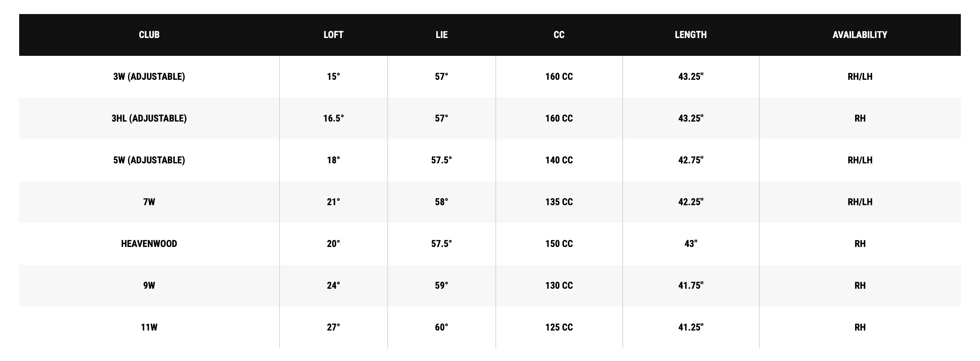The width and height of the screenshot is (980, 361).
Task: Click the CLUB column header
Action: 149,35
